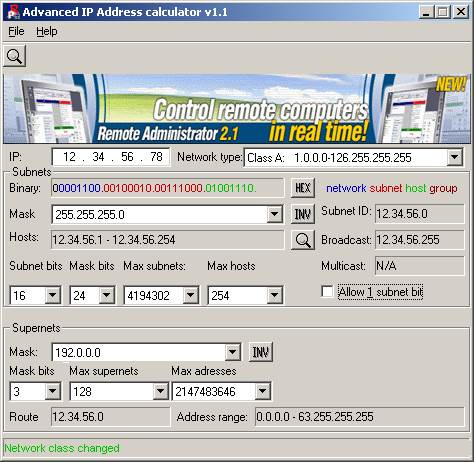Open the Help menu
Viewport: 474px width, 462px height.
[x=47, y=32]
